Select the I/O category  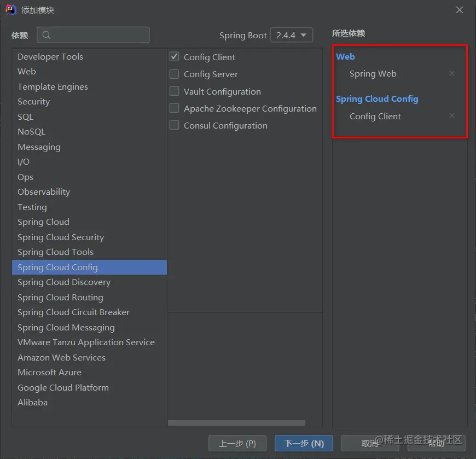[x=89, y=162]
